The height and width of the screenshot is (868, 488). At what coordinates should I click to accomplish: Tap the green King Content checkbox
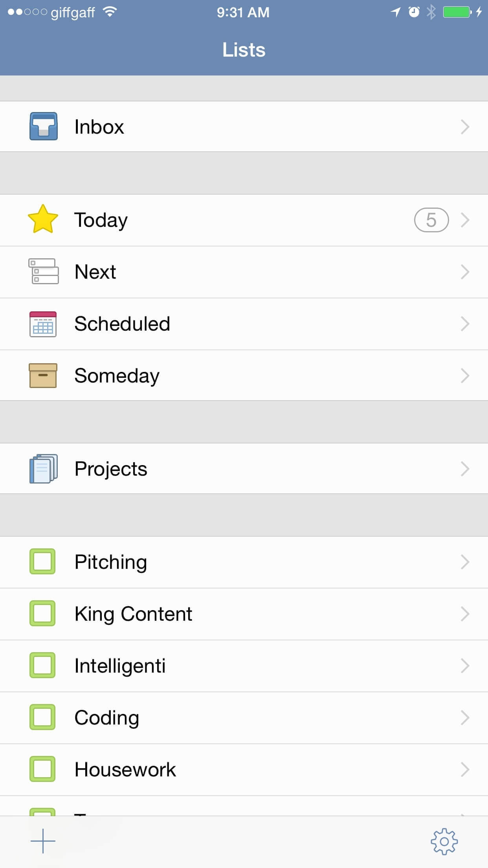42,613
